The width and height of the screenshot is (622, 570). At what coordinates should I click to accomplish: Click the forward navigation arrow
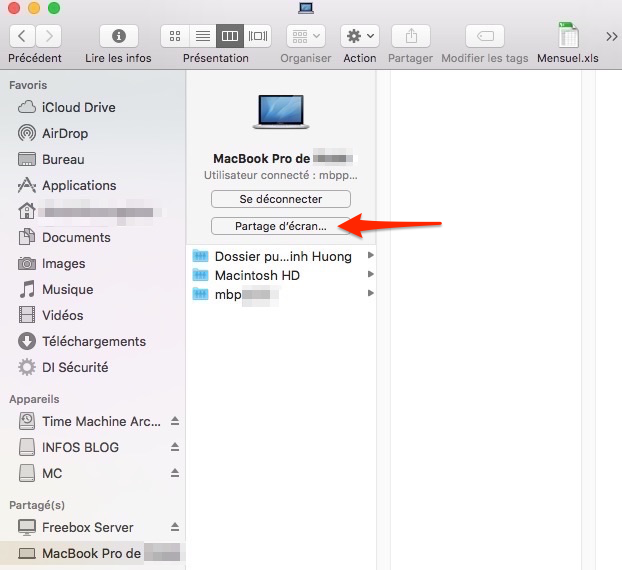tap(49, 36)
